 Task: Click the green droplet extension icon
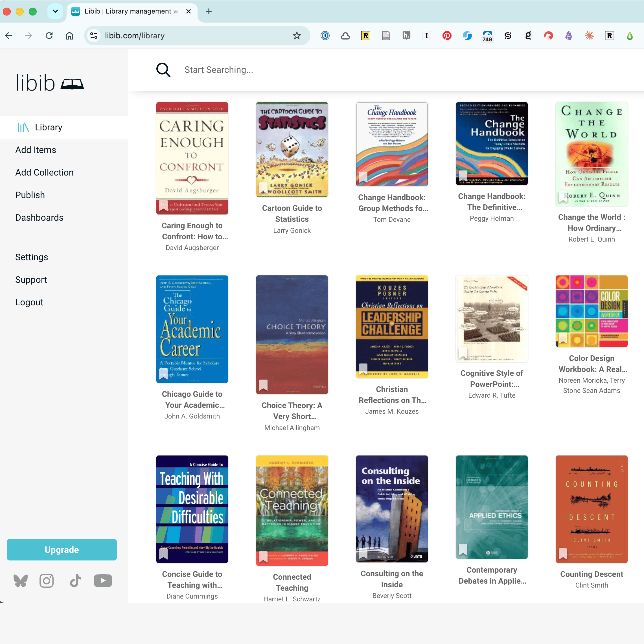(630, 36)
